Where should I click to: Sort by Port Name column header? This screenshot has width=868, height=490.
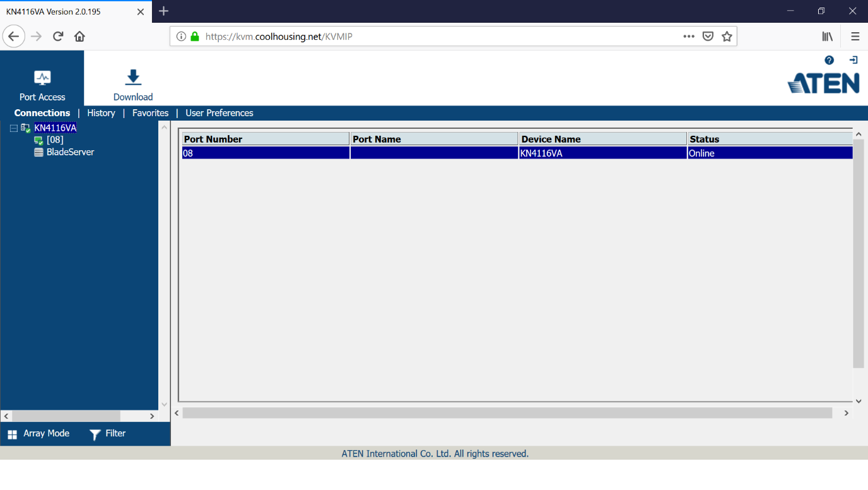[434, 139]
